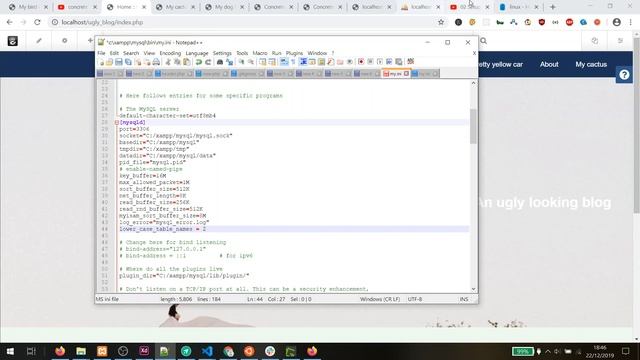Open the Windows Start menu
This screenshot has width=640, height=360.
[10, 351]
